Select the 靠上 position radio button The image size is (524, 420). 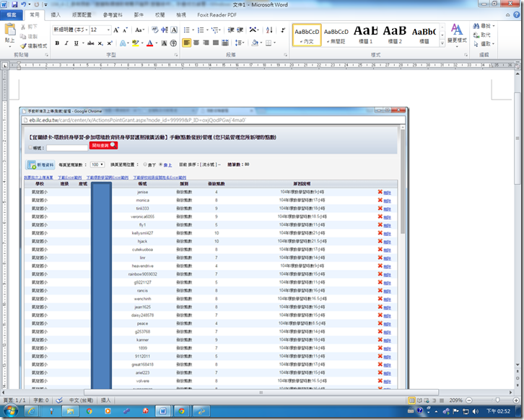tap(160, 165)
